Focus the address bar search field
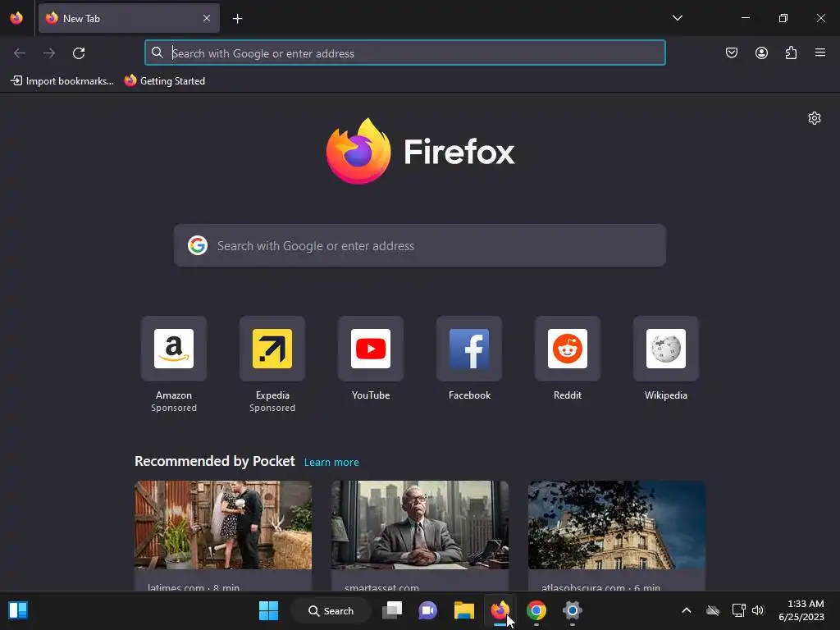Image resolution: width=840 pixels, height=630 pixels. pos(405,52)
